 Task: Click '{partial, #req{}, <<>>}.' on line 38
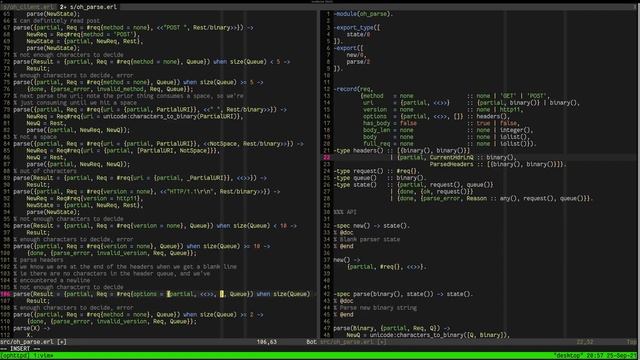coord(387,267)
